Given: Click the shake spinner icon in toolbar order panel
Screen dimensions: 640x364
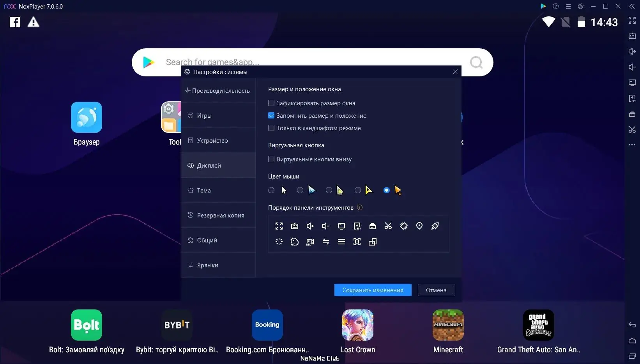Looking at the screenshot, I should click(x=279, y=242).
